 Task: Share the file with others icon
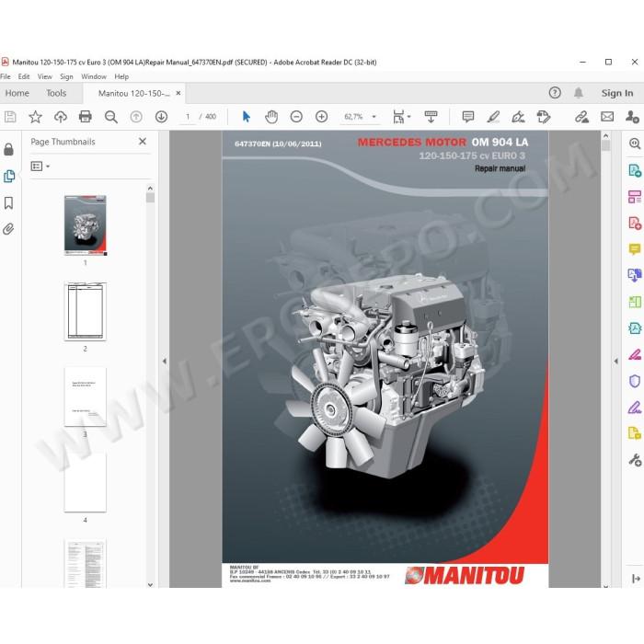(632, 117)
